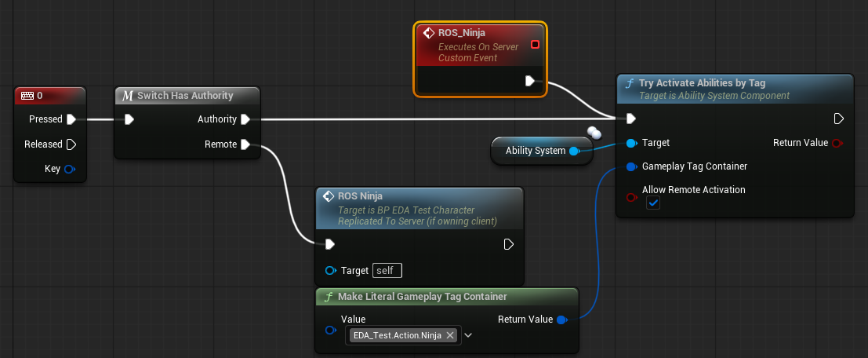Click the ROS_Ninja custom event red delegate pin
Viewport: 868px width, 358px height.
click(x=535, y=44)
